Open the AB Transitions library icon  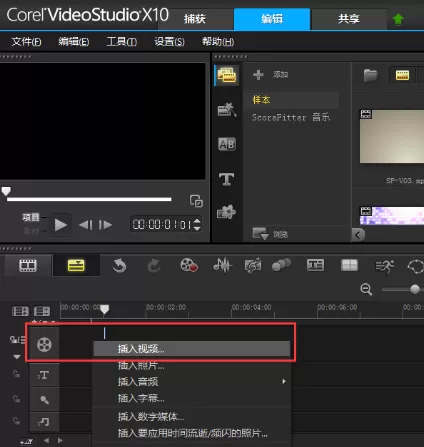coord(227,144)
